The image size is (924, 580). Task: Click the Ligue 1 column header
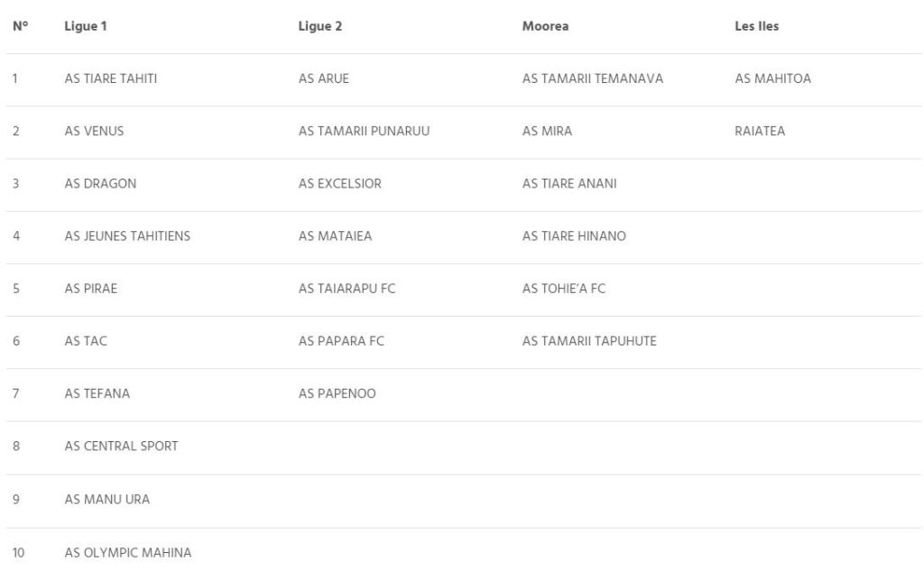tap(86, 26)
